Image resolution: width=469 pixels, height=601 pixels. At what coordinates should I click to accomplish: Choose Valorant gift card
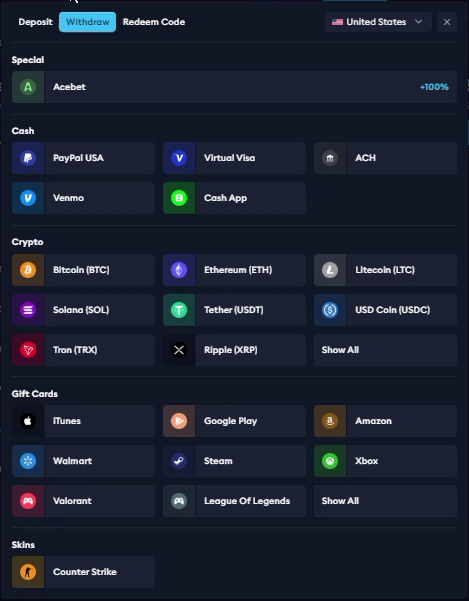[x=83, y=501]
